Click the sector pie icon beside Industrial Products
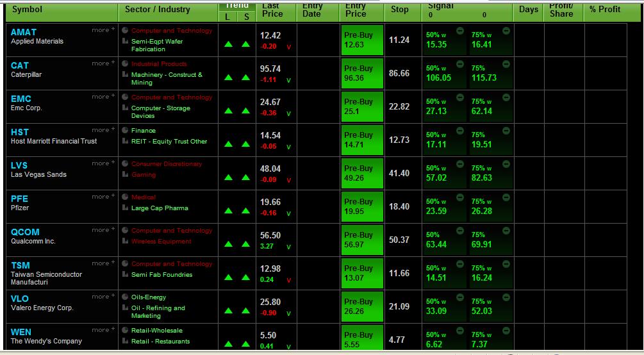The height and width of the screenshot is (355, 644). (x=125, y=63)
